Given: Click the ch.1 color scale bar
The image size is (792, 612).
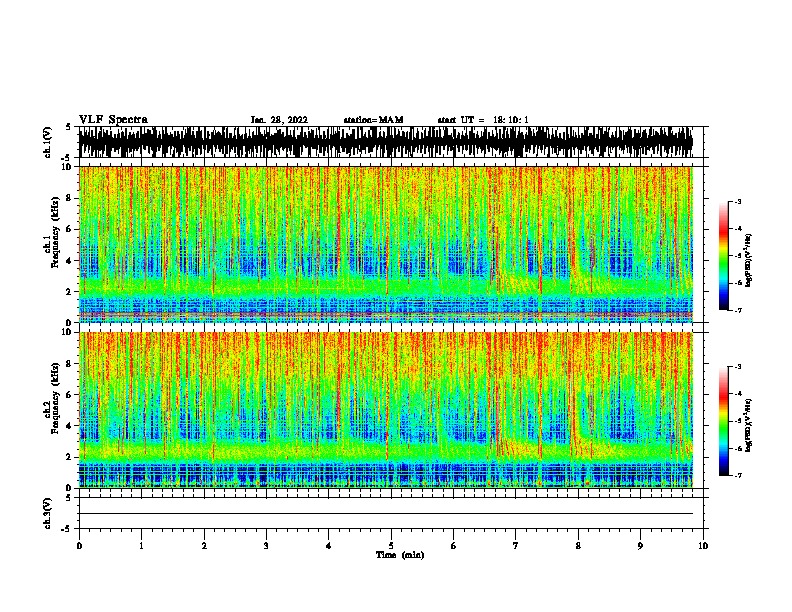Looking at the screenshot, I should click(x=724, y=255).
